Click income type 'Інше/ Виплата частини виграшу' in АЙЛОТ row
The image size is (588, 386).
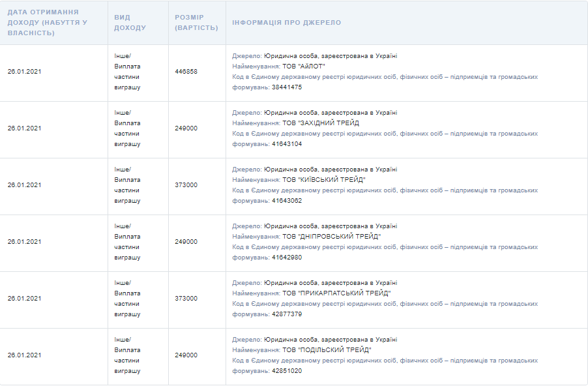(128, 72)
